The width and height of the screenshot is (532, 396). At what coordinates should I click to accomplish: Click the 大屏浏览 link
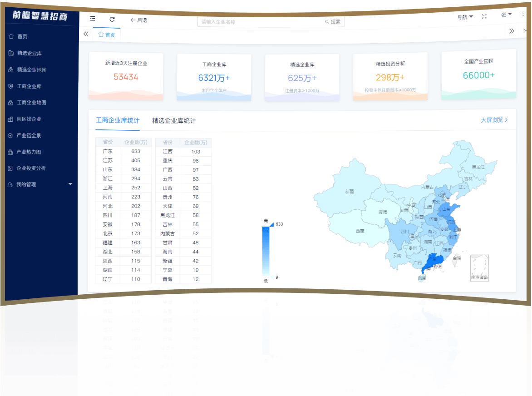coord(494,120)
